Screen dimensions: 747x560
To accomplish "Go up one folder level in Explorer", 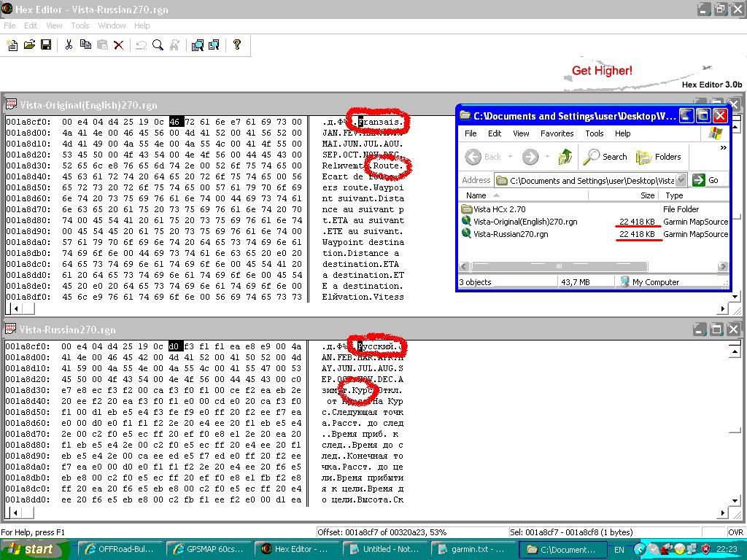I will (565, 157).
